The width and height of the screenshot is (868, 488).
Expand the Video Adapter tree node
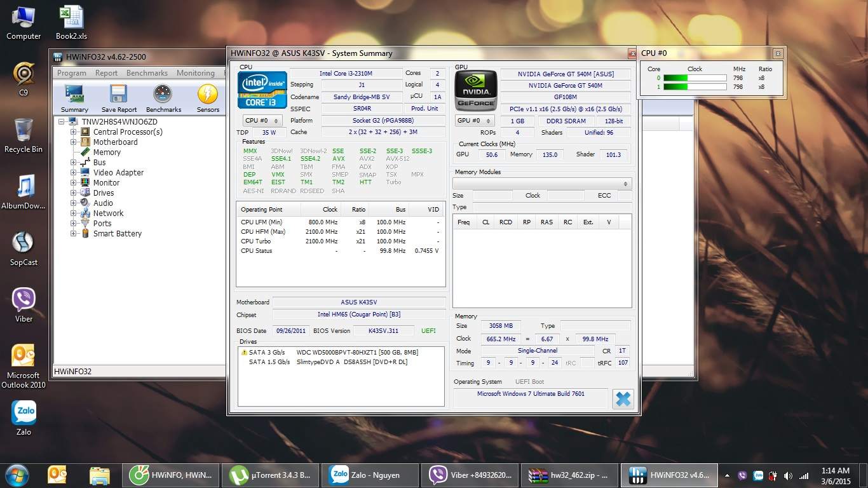point(74,173)
